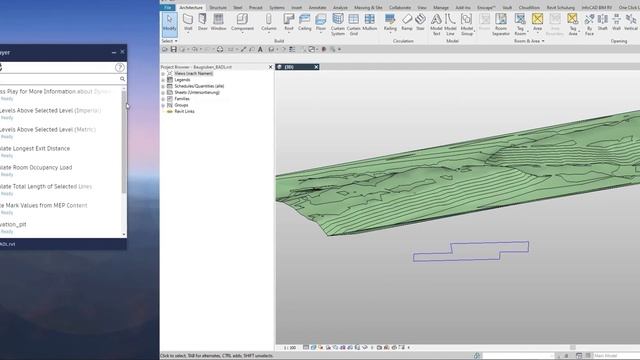Select the Curtain System tool
The image size is (640, 360).
(338, 24)
